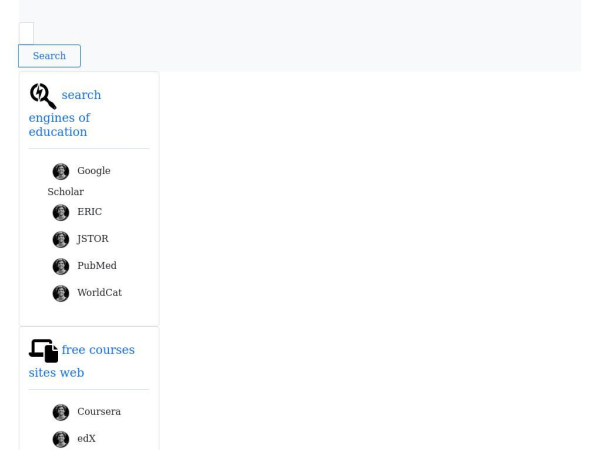Open the Google Scholar entry
Viewport: 600px width, 450px height.
pyautogui.click(x=79, y=181)
